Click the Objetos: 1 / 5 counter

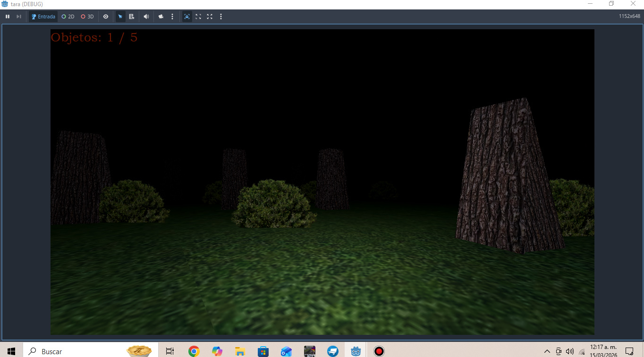94,37
